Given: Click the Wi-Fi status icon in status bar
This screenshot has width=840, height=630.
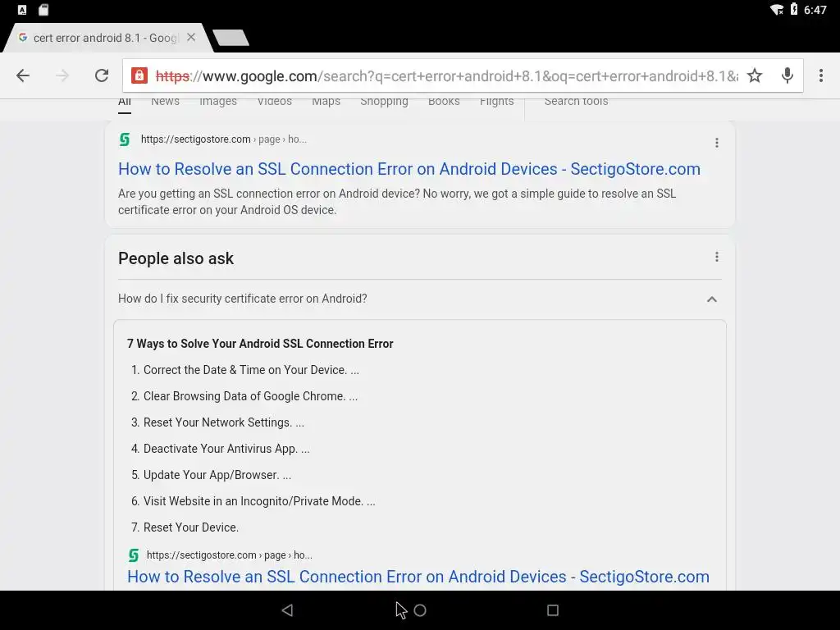Looking at the screenshot, I should (x=776, y=10).
